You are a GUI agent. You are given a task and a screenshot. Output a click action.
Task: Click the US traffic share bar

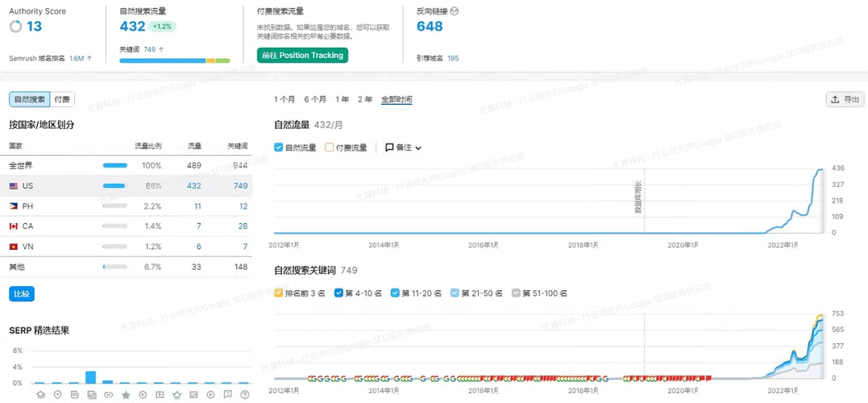[115, 186]
